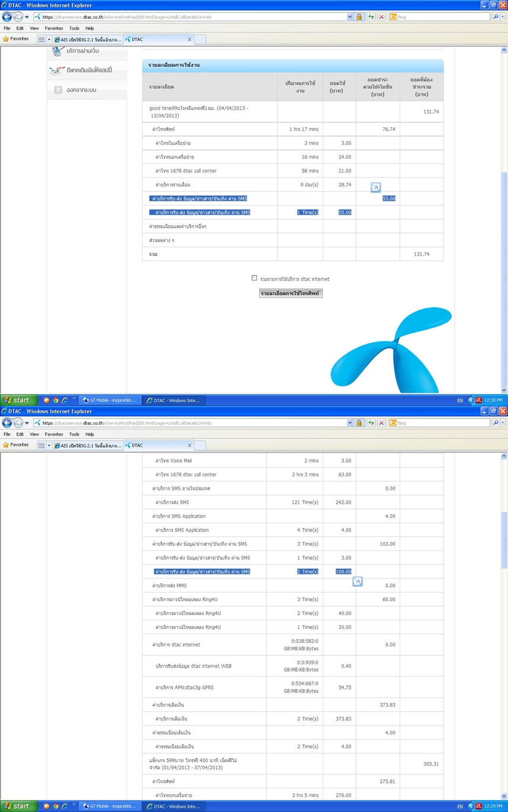
Task: Open Quick Tabs dropdown arrow in upper IE window
Action: tap(49, 39)
